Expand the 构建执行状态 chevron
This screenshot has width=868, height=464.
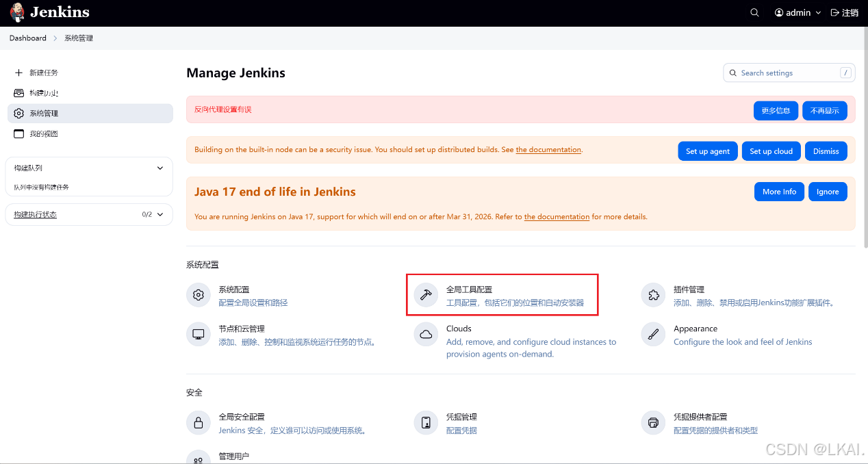point(160,214)
